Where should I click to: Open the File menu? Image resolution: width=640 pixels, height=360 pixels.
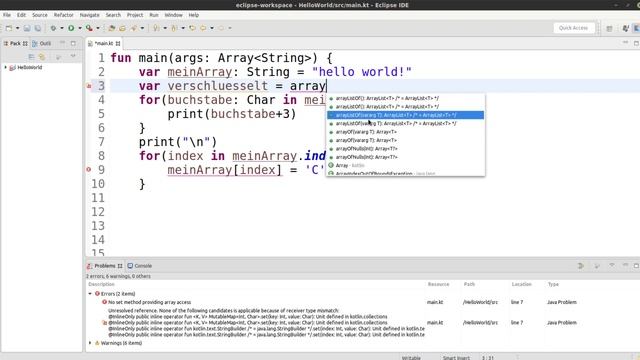[x=7, y=15]
